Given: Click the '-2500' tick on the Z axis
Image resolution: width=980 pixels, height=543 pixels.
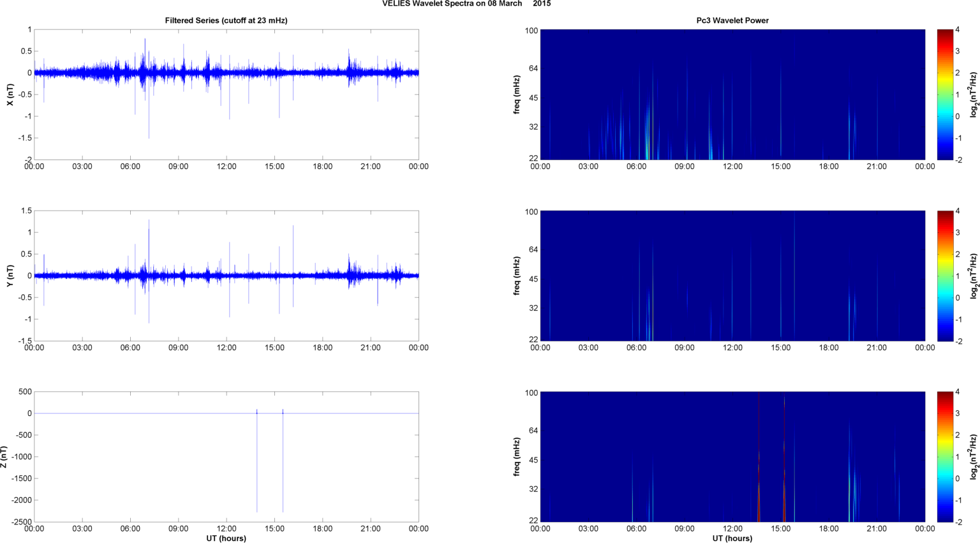Looking at the screenshot, I should [22, 522].
